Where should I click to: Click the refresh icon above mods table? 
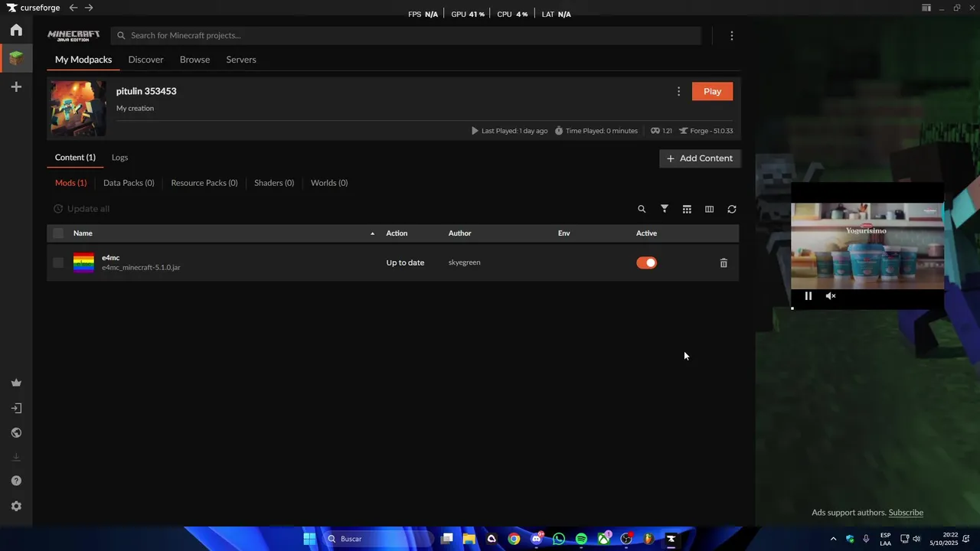pos(732,209)
